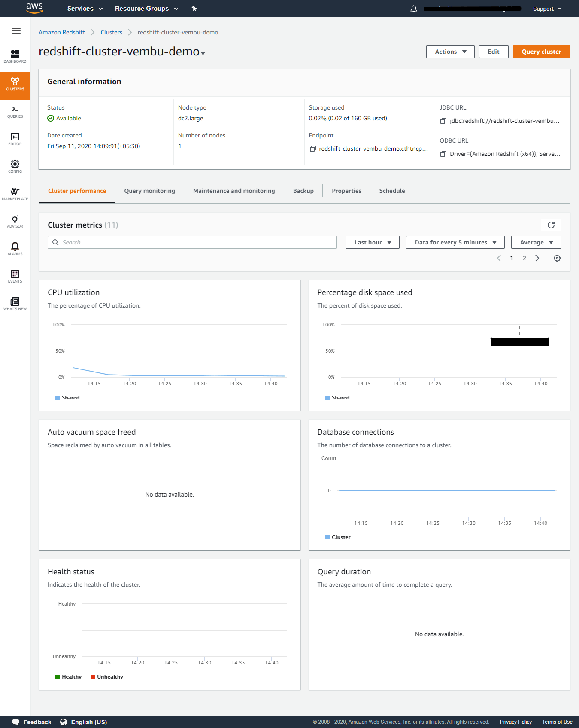Screen dimensions: 579x728
Task: Switch to the Query monitoring tab
Action: [150, 191]
